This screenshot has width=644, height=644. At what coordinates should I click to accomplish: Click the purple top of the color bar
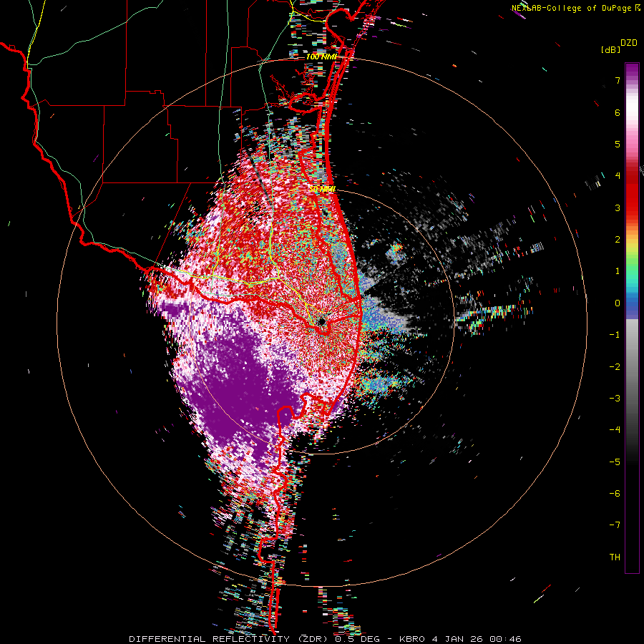click(632, 70)
